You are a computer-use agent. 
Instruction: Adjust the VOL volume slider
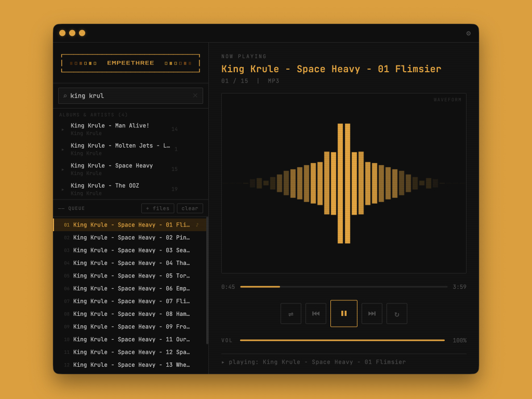(342, 340)
